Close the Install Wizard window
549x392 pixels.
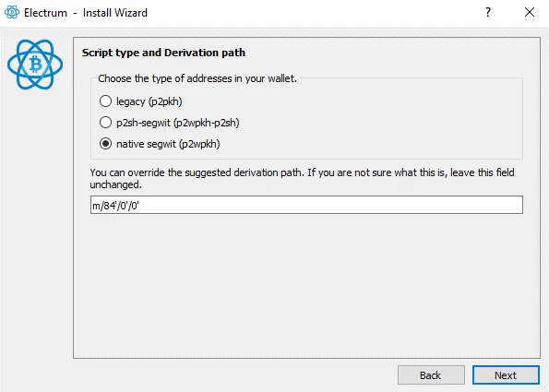pos(530,12)
